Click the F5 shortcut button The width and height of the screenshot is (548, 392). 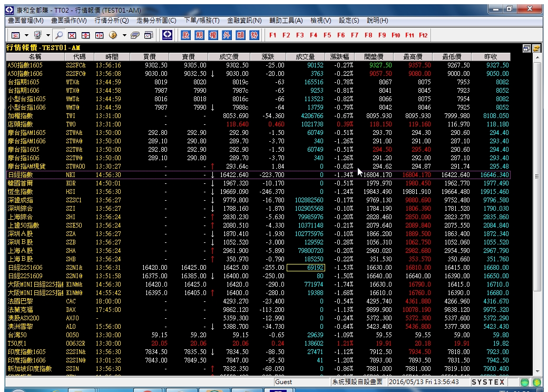(327, 35)
